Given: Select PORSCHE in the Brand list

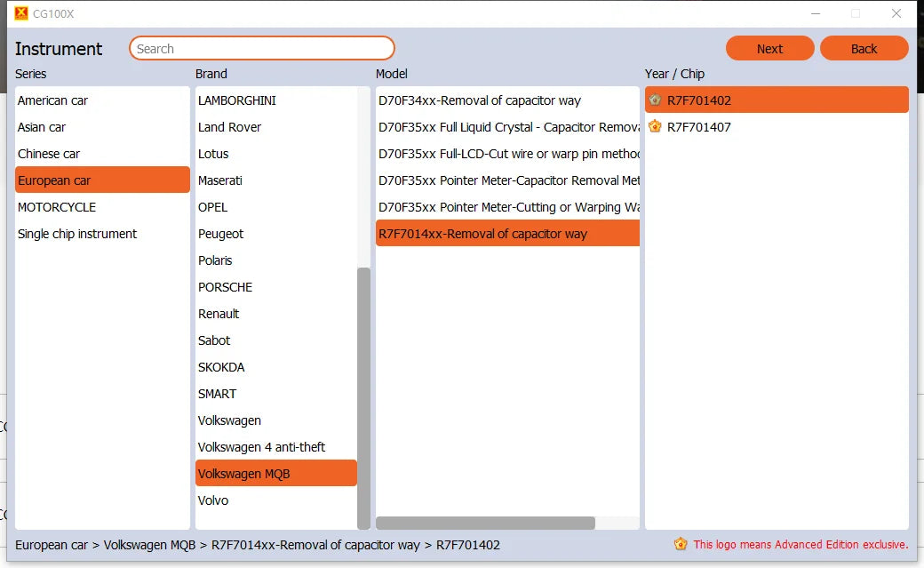Looking at the screenshot, I should (275, 287).
